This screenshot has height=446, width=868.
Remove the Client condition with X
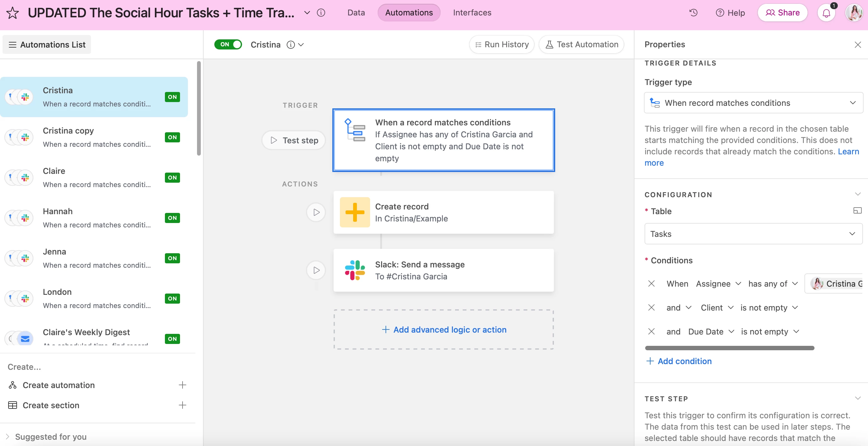[x=651, y=307]
